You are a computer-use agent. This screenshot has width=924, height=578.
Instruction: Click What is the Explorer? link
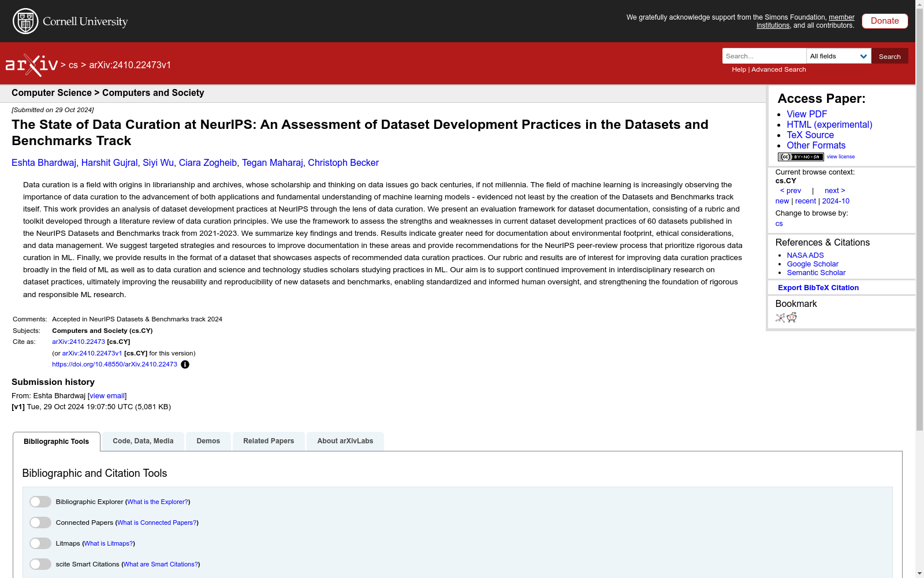(158, 502)
